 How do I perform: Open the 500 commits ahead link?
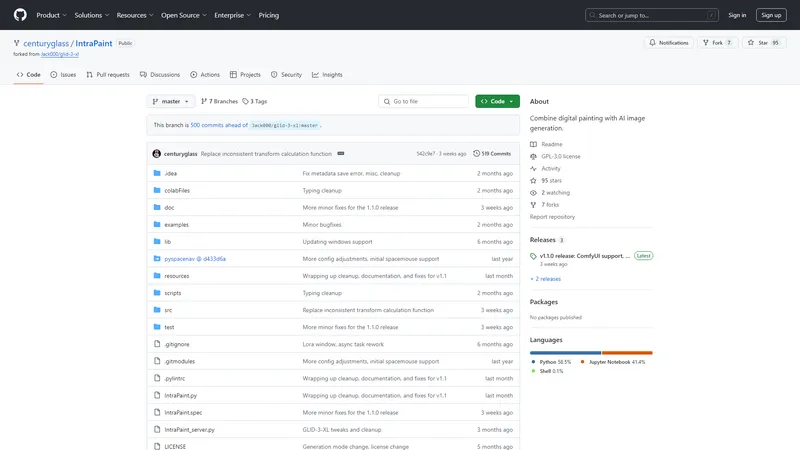(x=219, y=125)
